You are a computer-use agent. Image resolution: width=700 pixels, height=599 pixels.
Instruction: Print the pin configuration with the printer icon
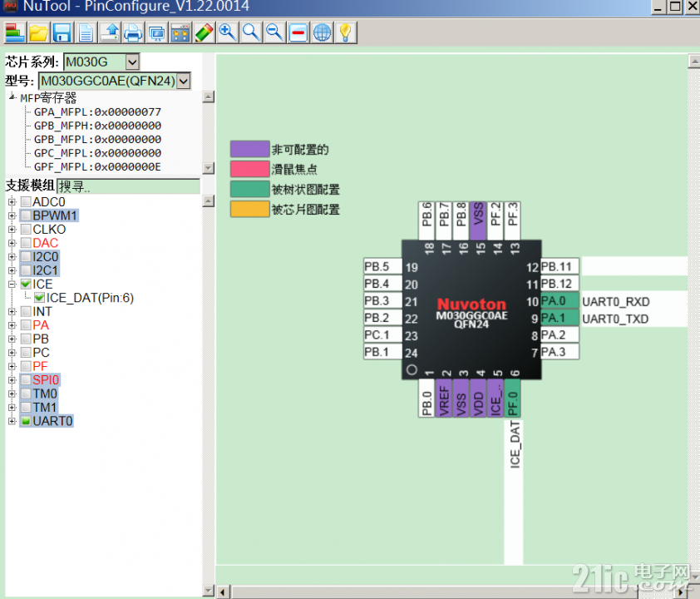[x=133, y=32]
